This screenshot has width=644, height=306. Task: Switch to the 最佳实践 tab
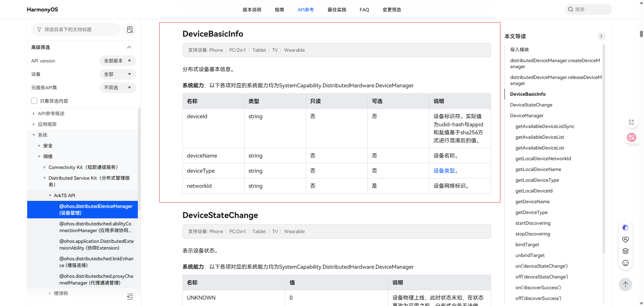point(337,10)
